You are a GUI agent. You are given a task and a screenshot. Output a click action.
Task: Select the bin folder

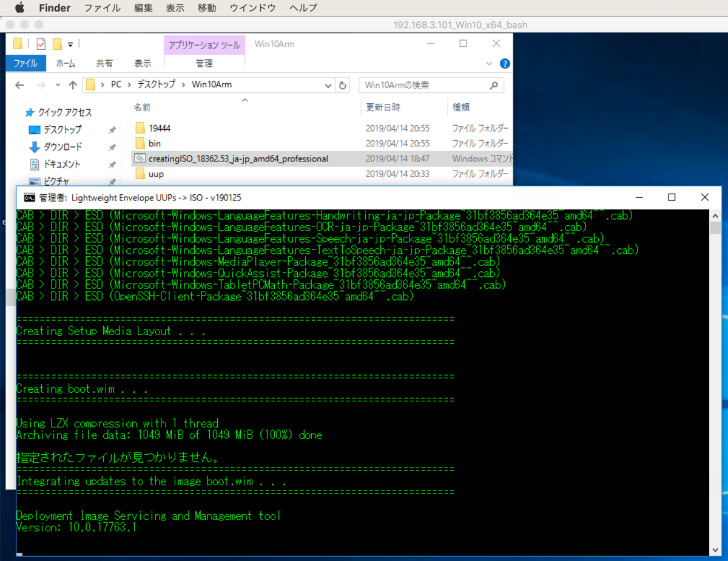pos(155,143)
